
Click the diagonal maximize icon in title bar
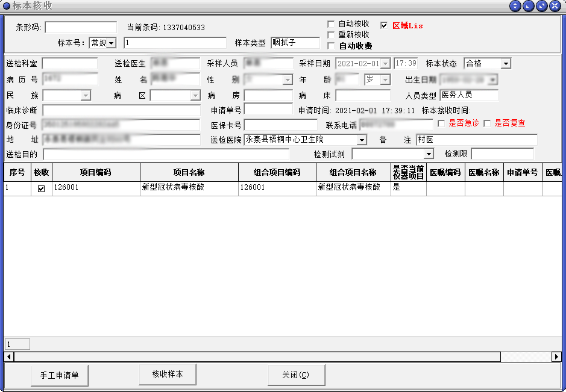coord(542,6)
